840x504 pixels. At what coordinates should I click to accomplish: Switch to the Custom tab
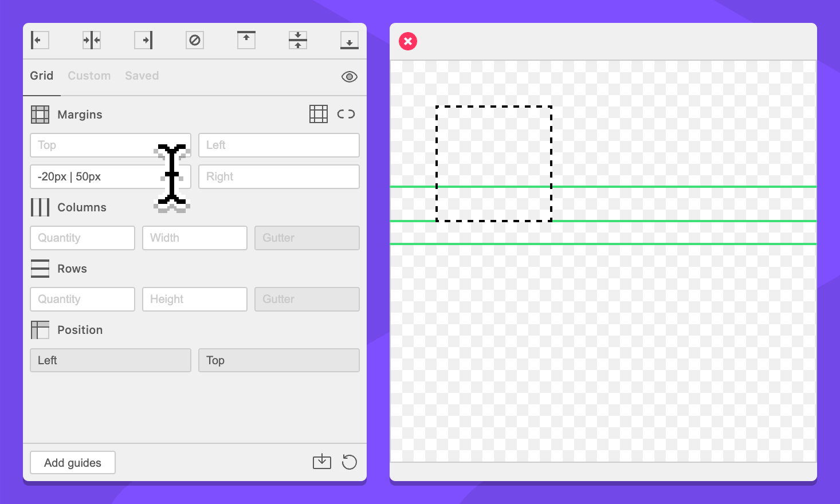click(89, 76)
